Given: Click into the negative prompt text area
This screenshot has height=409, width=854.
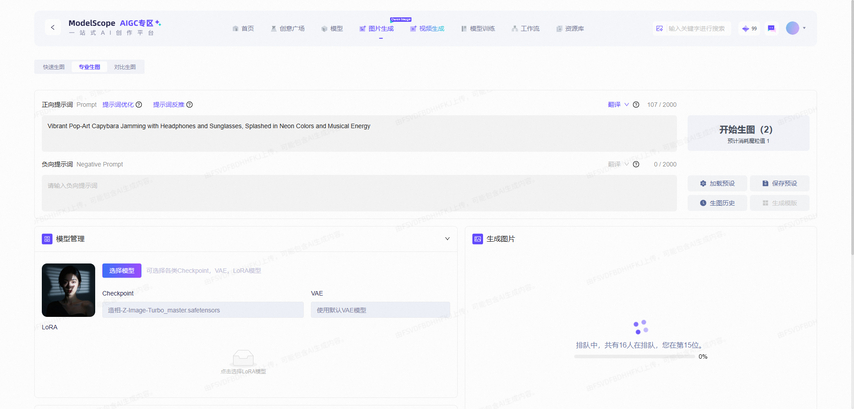Looking at the screenshot, I should point(359,193).
